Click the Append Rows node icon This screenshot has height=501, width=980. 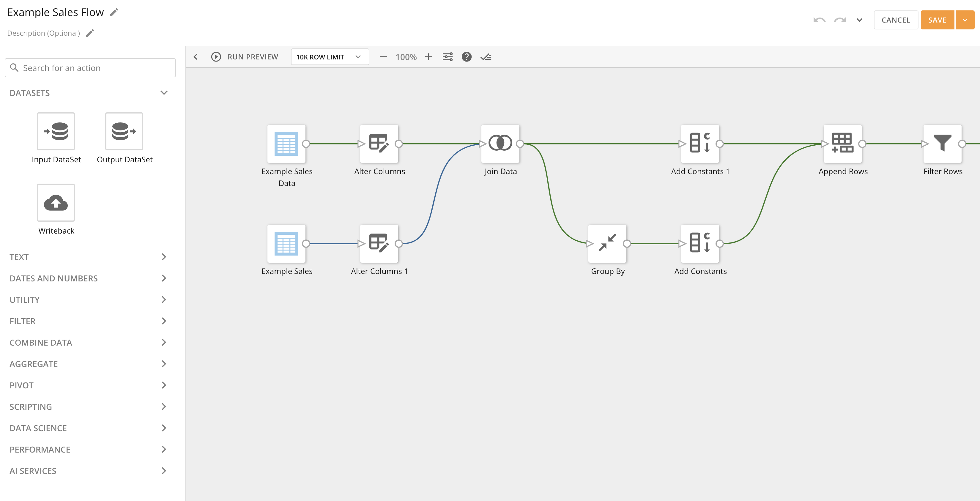[x=842, y=144]
